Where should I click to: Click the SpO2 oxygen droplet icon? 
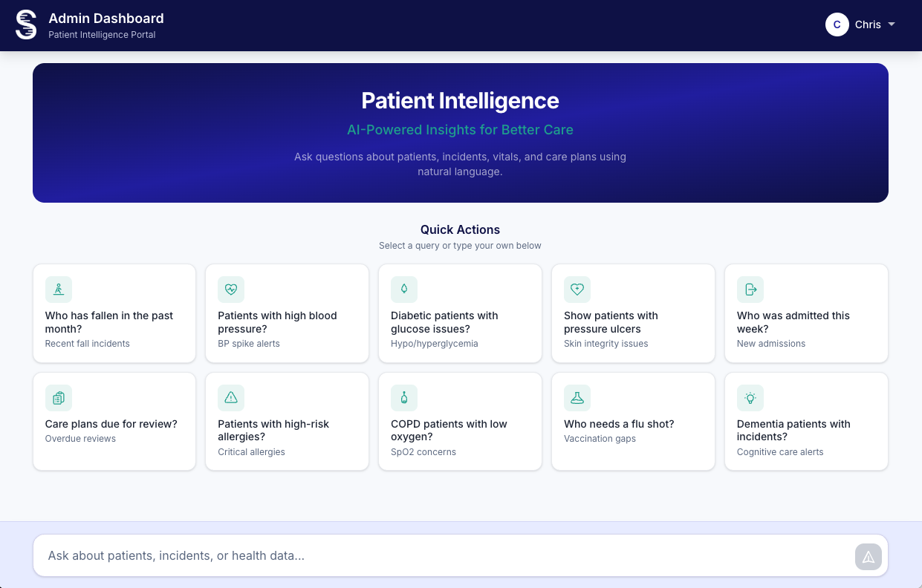click(404, 398)
